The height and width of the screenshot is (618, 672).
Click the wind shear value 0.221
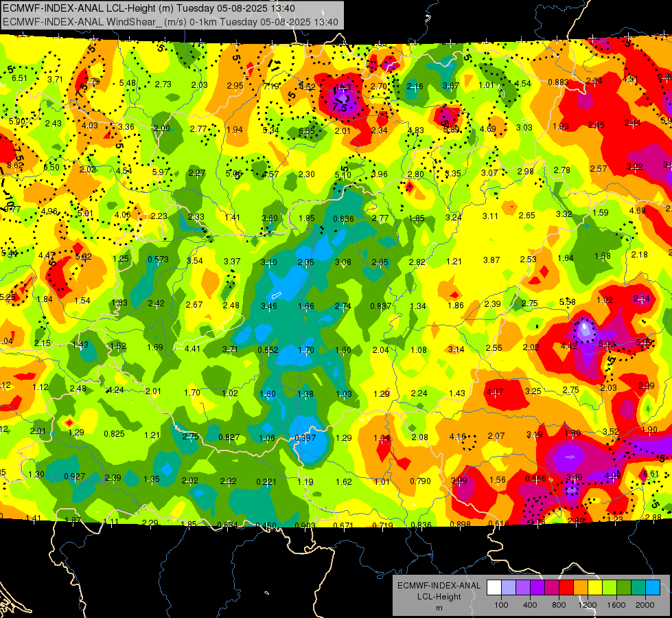[266, 482]
